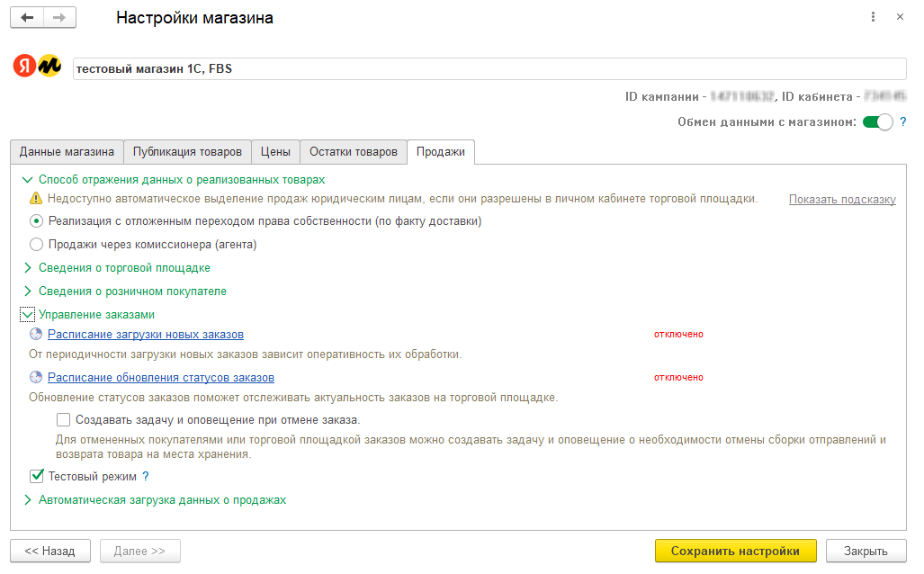Click the question mark next to Тестовый режим

click(x=145, y=477)
